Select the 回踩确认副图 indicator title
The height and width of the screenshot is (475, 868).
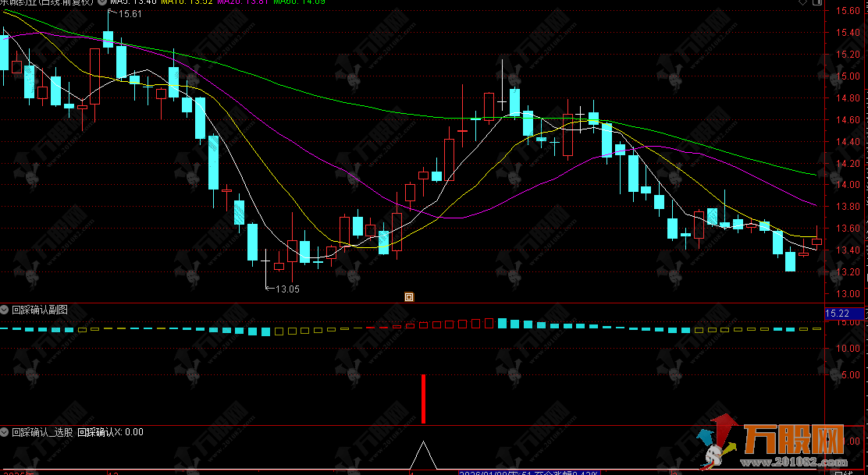tap(40, 310)
